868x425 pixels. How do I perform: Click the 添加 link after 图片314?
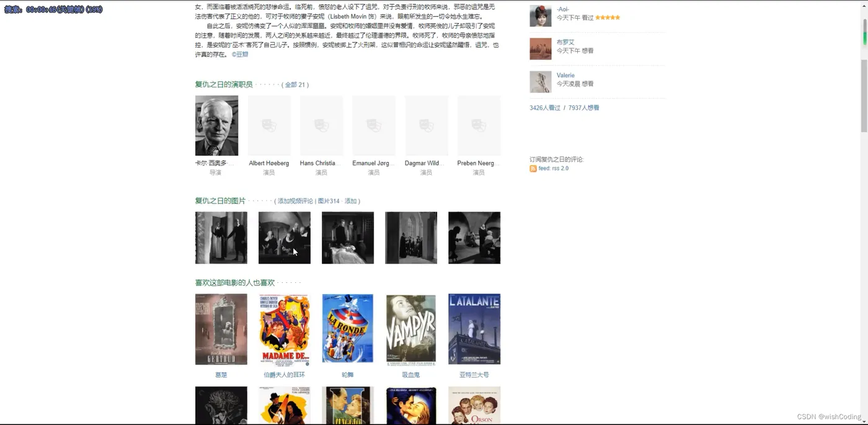pos(351,201)
